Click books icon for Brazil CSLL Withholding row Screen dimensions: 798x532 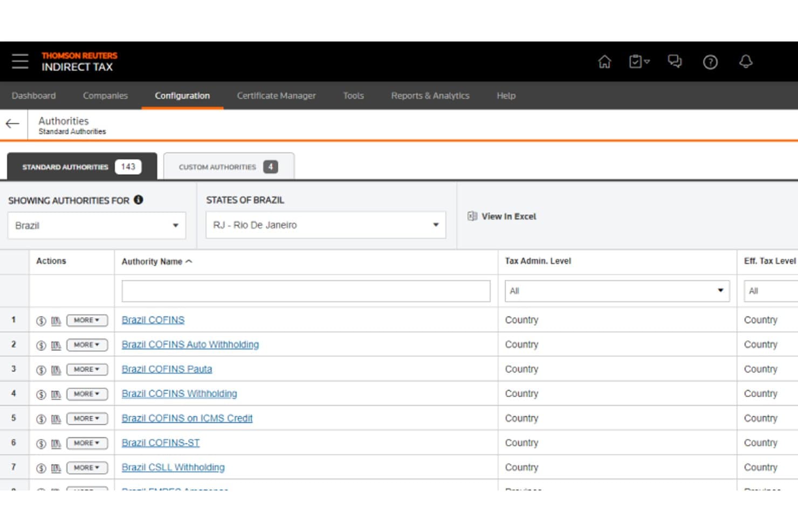click(56, 468)
